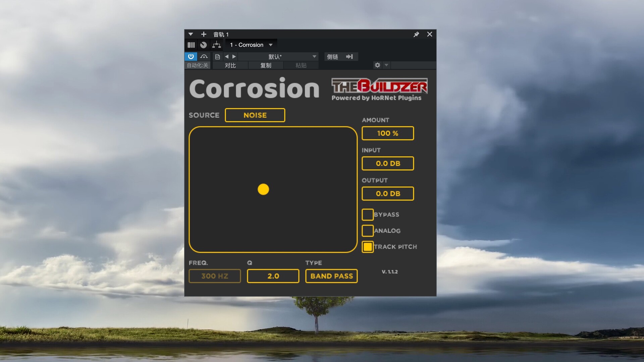The width and height of the screenshot is (644, 362).
Task: Open the preset file menu icon
Action: (217, 57)
